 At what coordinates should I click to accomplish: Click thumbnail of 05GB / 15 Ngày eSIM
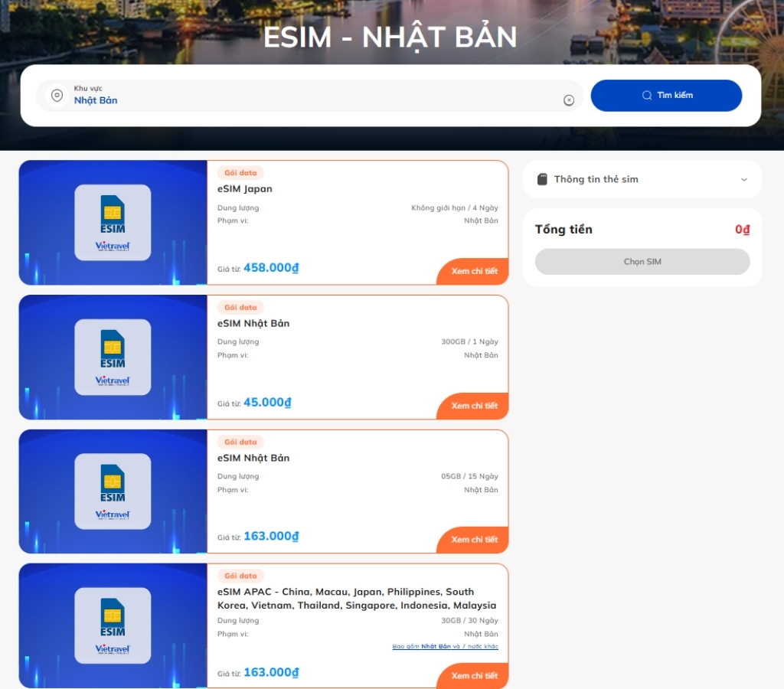tap(113, 491)
